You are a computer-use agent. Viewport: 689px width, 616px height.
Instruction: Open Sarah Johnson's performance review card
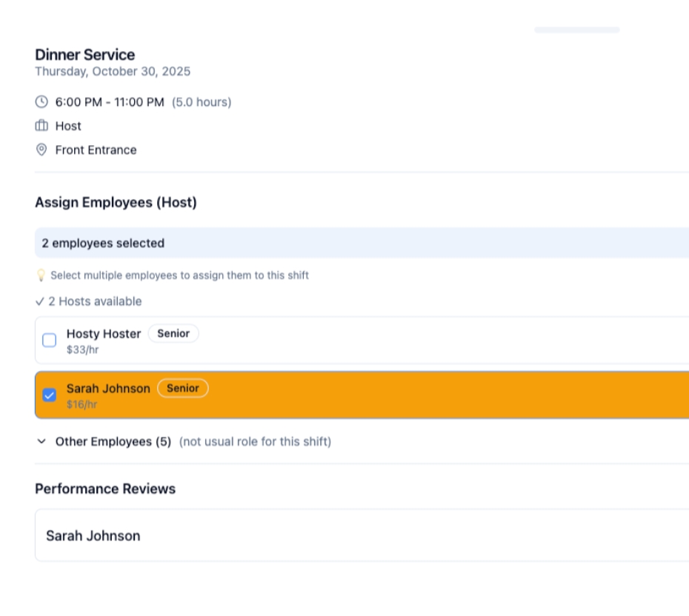(x=362, y=535)
